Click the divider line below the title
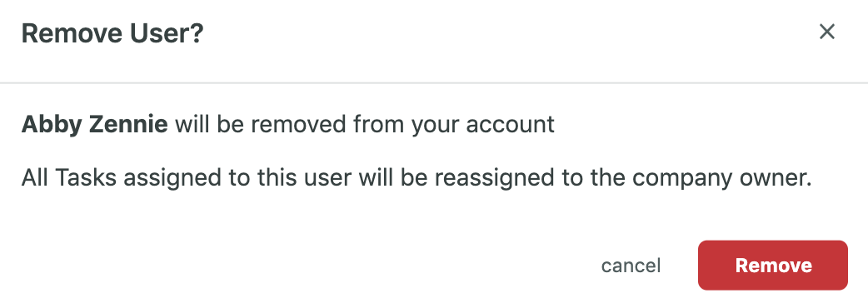The height and width of the screenshot is (303, 868). (434, 83)
